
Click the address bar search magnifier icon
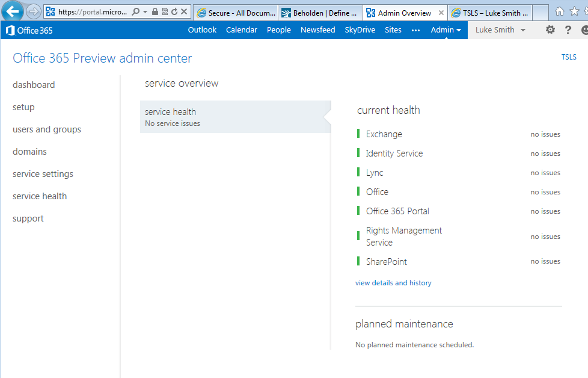tap(135, 12)
